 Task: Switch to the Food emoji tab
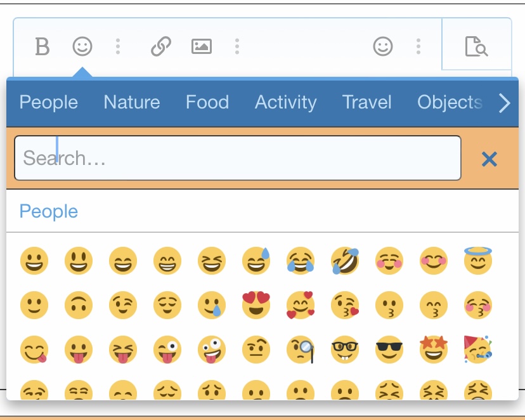(207, 102)
